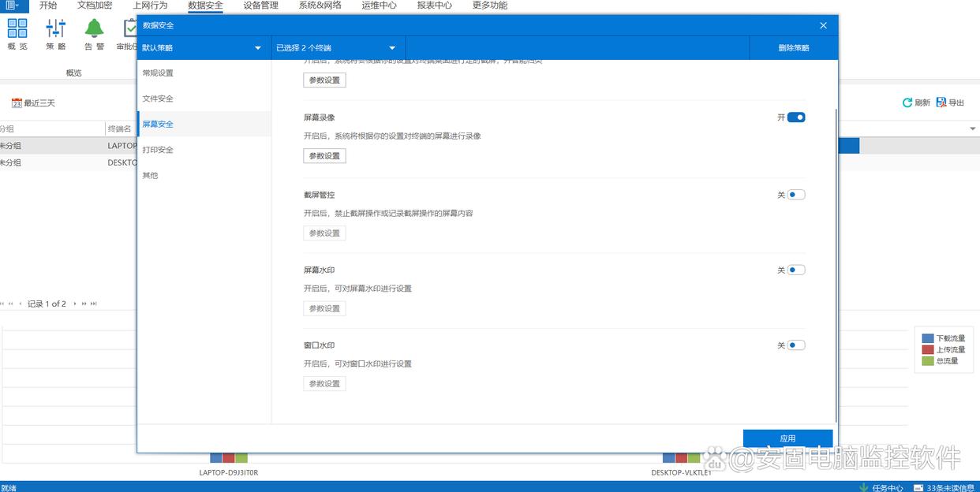
Task: Enable the 截屏管控 toggle
Action: click(x=796, y=195)
